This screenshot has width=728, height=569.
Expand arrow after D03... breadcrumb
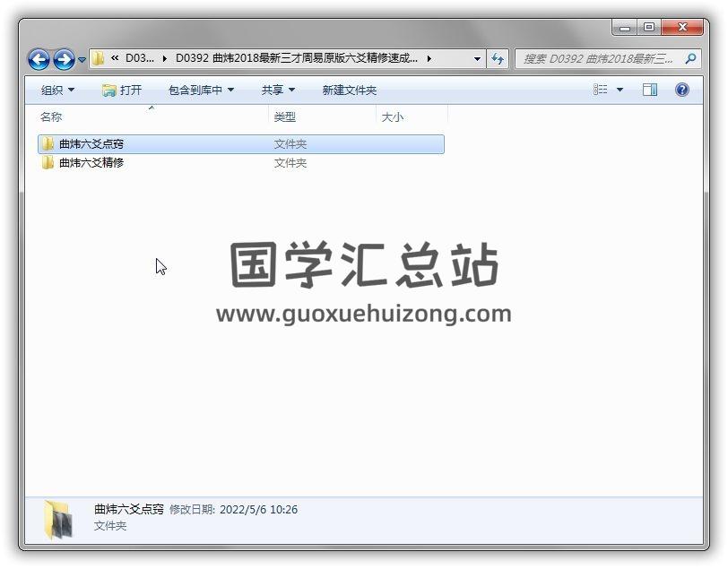164,58
